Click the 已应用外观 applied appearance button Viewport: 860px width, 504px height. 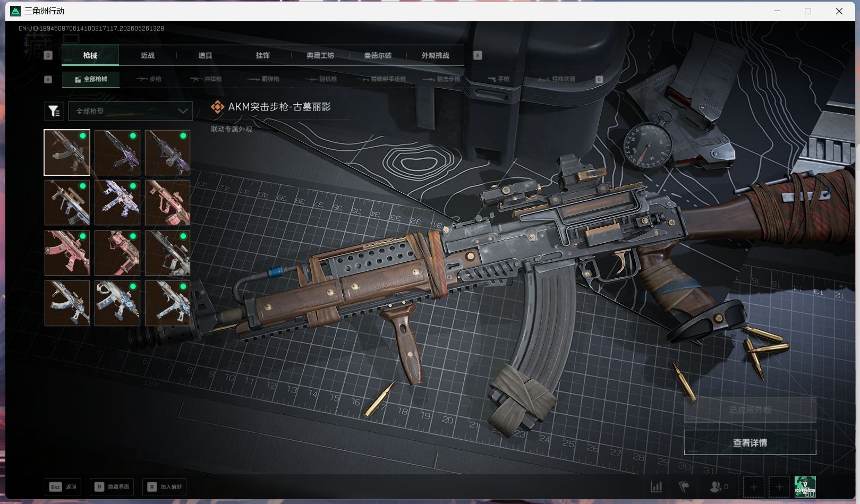coord(750,410)
